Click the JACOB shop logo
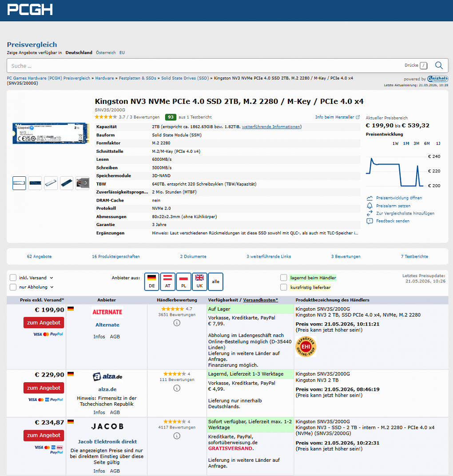Screen dimensions: 453x476 pyautogui.click(x=107, y=427)
